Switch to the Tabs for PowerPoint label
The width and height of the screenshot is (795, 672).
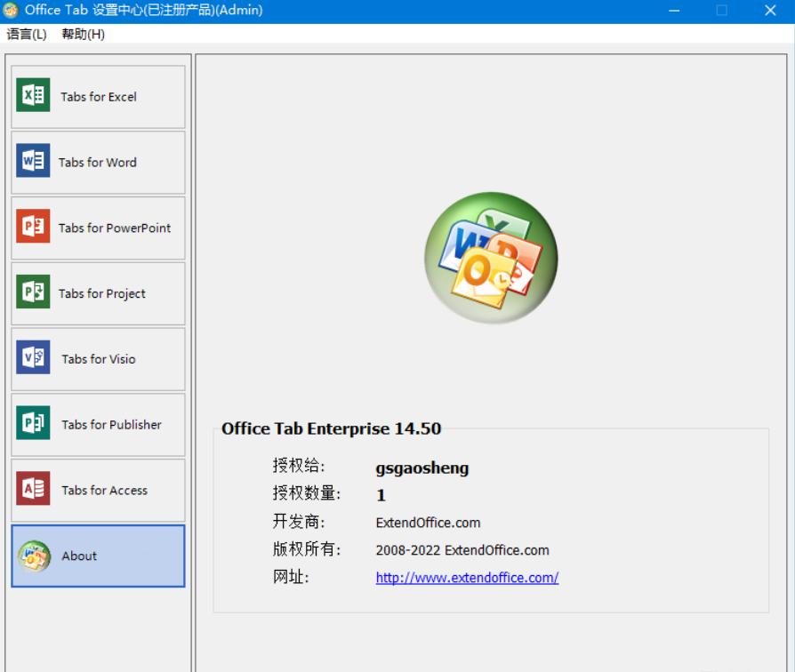(115, 228)
